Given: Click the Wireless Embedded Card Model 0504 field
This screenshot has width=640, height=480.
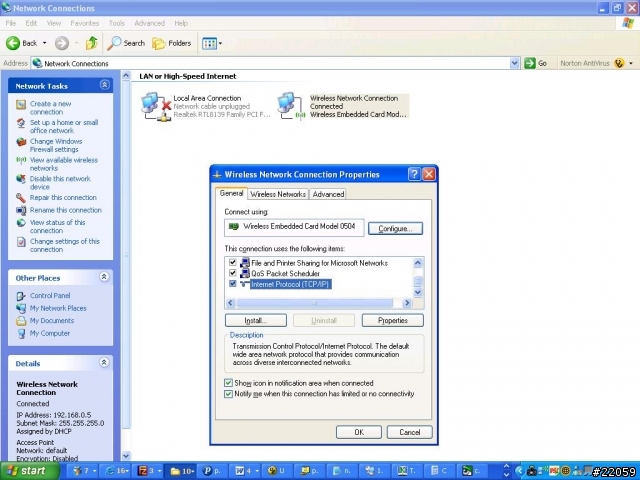Looking at the screenshot, I should pyautogui.click(x=294, y=227).
